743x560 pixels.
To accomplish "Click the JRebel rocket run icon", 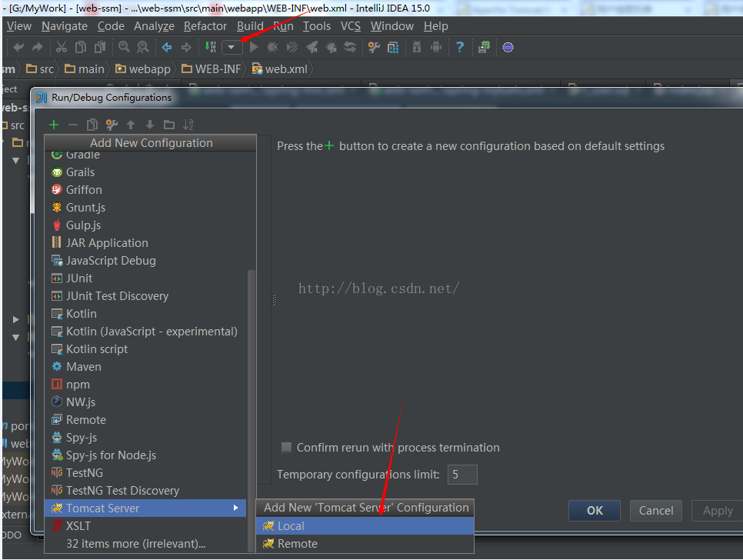I will [x=312, y=47].
